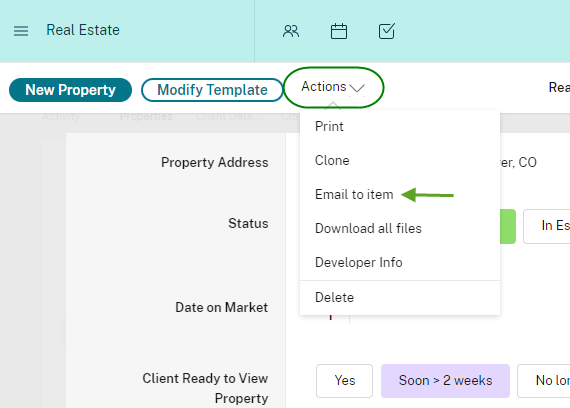Open the calendar icon
This screenshot has height=408, width=570.
(339, 31)
